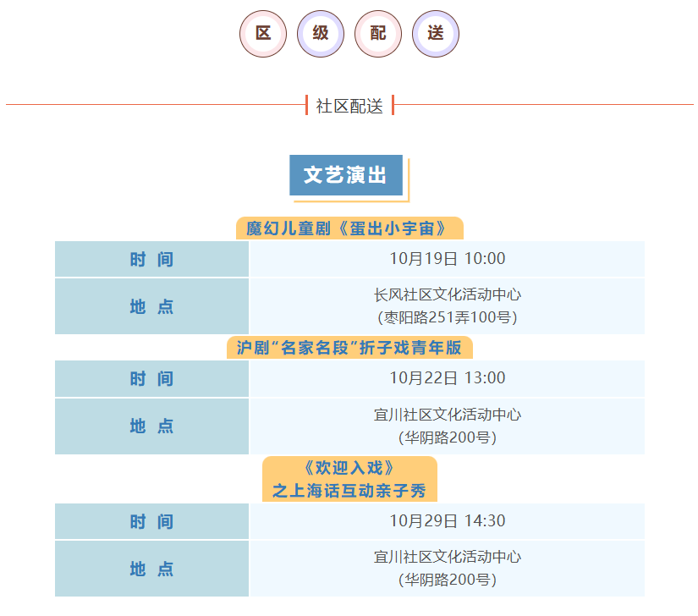Viewport: 698px width, 616px height.
Task: Select the 社区配送 section heading
Action: pyautogui.click(x=349, y=106)
